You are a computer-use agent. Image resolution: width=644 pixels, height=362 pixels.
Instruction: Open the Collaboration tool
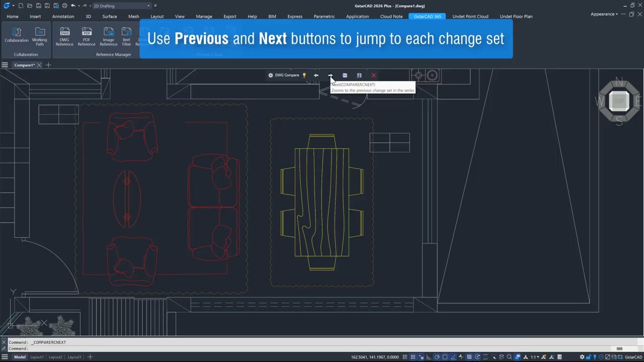[17, 36]
